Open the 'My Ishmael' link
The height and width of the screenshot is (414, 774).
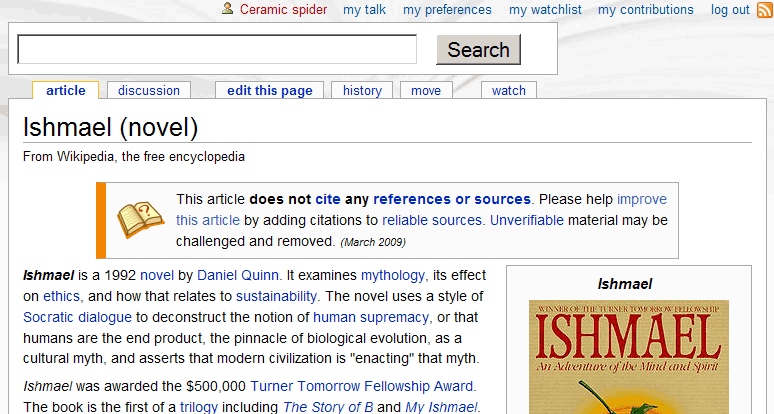(x=441, y=407)
